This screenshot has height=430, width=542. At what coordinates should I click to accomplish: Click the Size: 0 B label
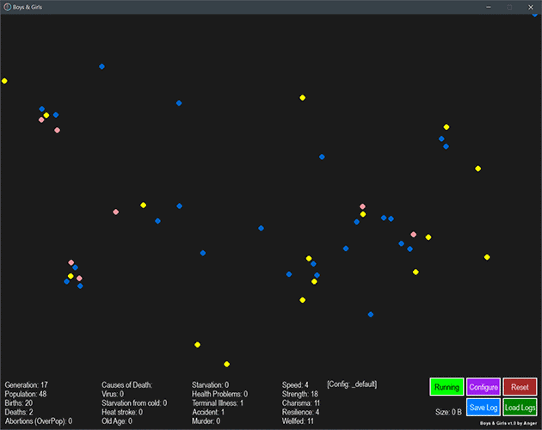[x=448, y=412]
